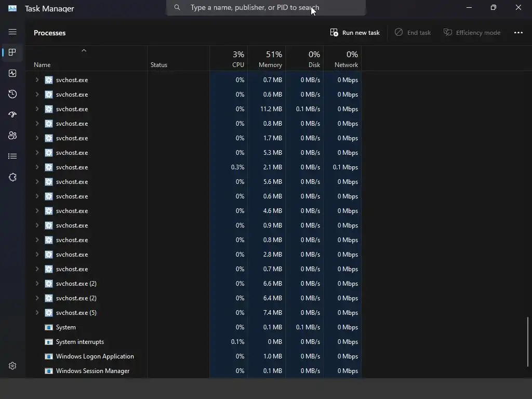Screen dimensions: 532x399
Task: Select the System interrupts row name
Action: click(x=80, y=342)
